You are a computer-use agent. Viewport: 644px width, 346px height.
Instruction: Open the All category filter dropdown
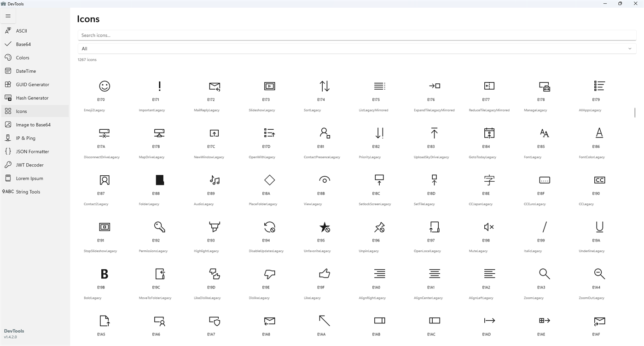point(357,48)
